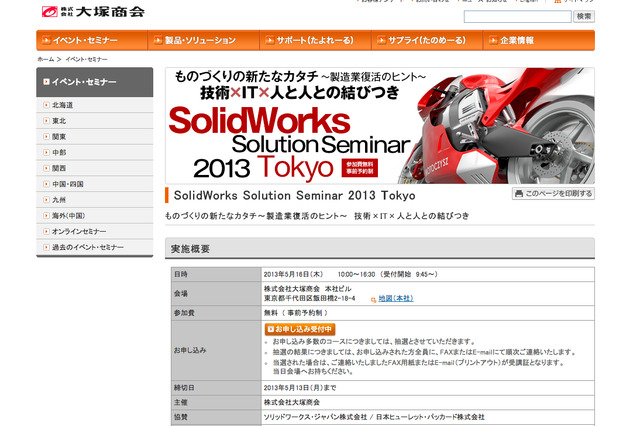Click the sidebar header square icon
The height and width of the screenshot is (426, 640).
[x=47, y=82]
